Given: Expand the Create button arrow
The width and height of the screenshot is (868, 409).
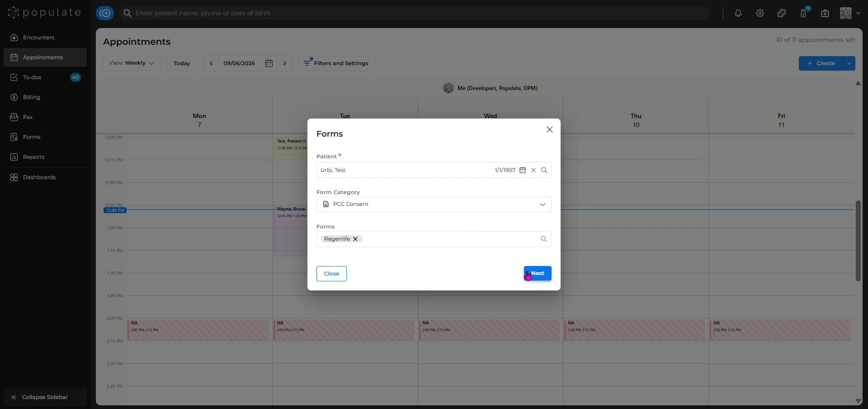Looking at the screenshot, I should pos(849,63).
